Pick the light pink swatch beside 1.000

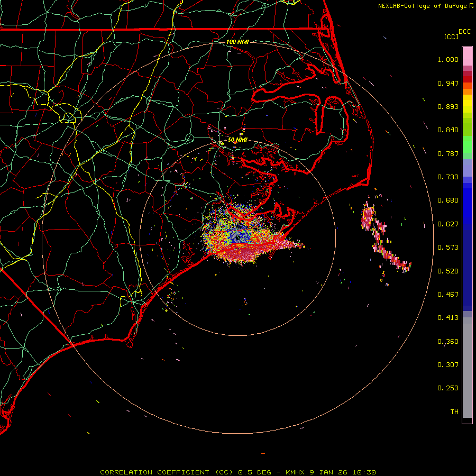tap(467, 57)
